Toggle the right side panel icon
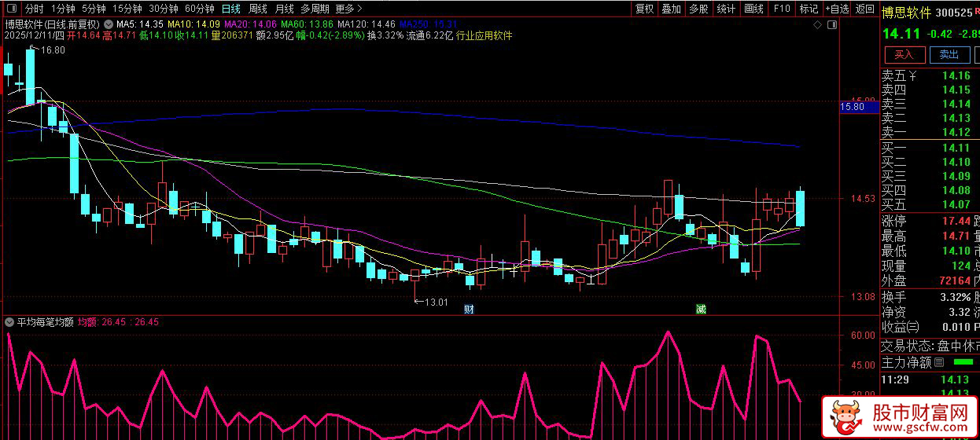The image size is (980, 440). point(831,24)
